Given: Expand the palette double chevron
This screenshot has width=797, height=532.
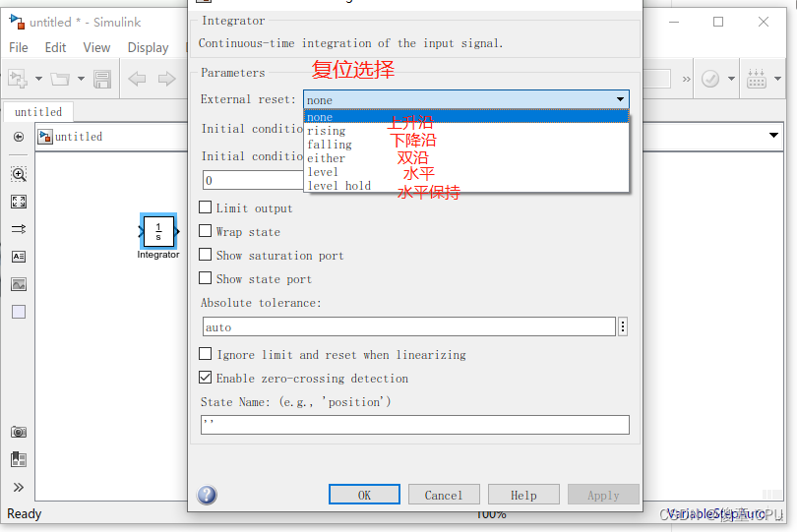Looking at the screenshot, I should pos(19,488).
